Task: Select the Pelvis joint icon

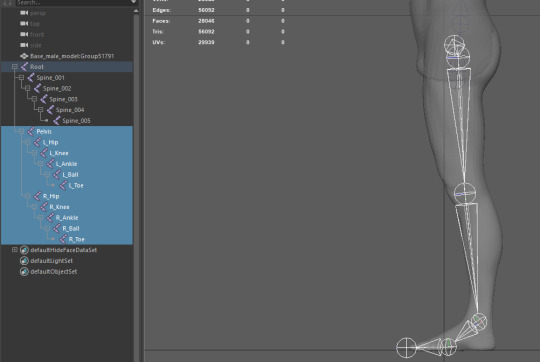Action: (x=31, y=131)
